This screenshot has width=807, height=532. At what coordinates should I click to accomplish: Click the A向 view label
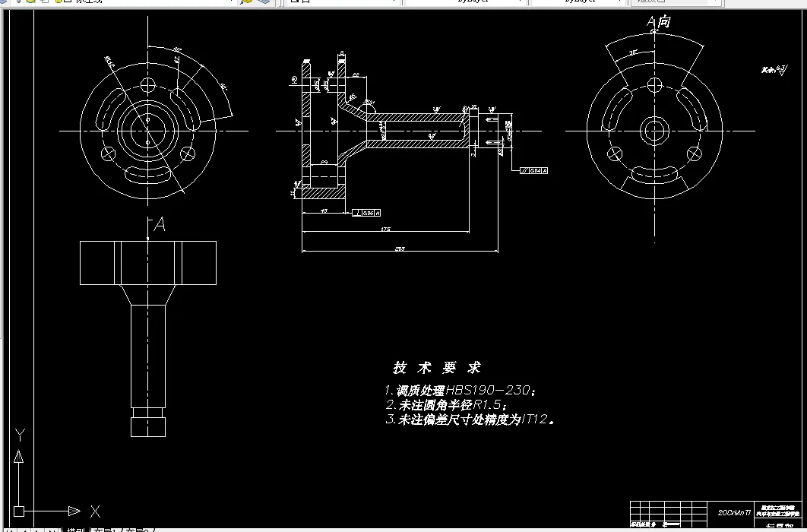pos(660,21)
